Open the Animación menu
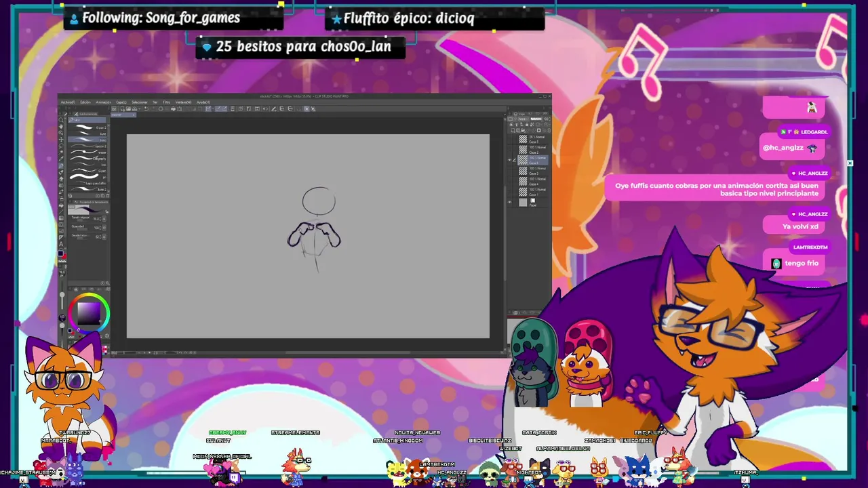Viewport: 868px width, 488px height. (x=103, y=102)
